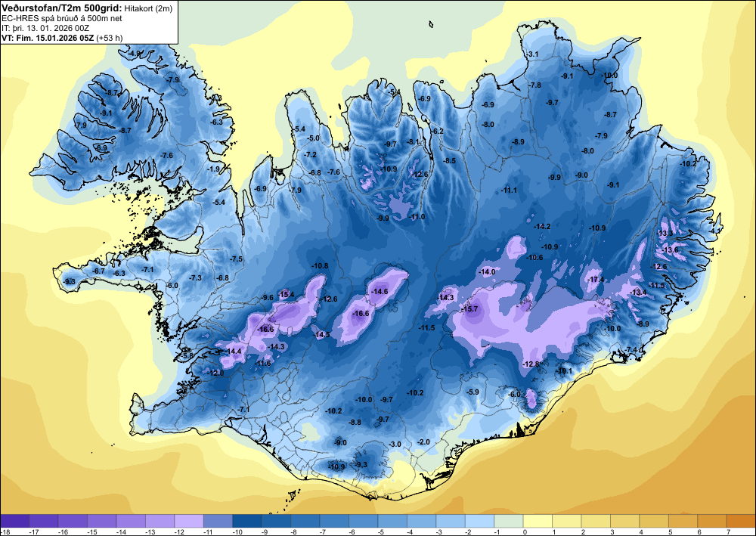Click the '-7.2' temperature value
Viewport: 756px width, 536px height.
[x=311, y=155]
